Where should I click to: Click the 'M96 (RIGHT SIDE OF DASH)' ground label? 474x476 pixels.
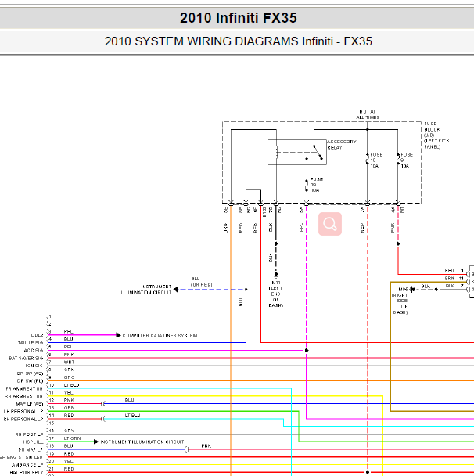[400, 301]
